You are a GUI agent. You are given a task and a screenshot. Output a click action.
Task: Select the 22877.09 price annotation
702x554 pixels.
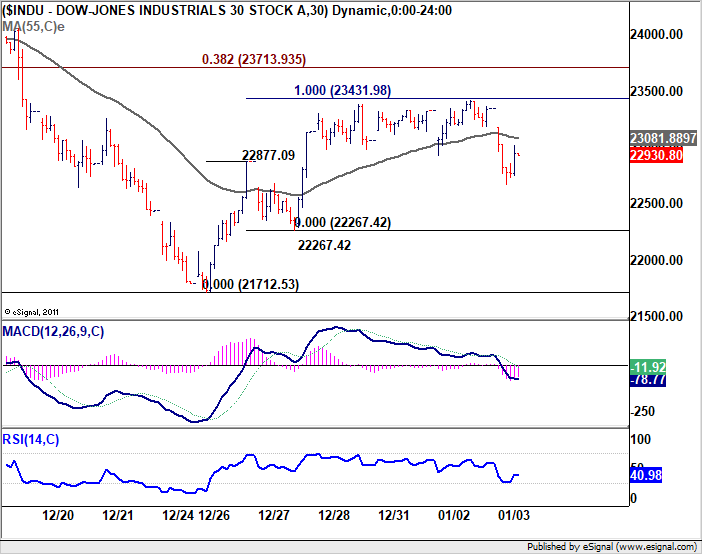click(269, 155)
